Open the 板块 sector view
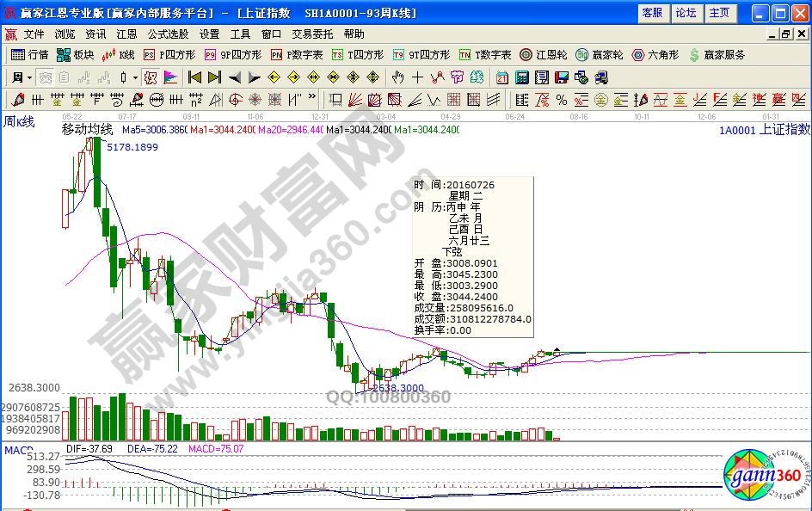812x511 pixels. tap(76, 55)
